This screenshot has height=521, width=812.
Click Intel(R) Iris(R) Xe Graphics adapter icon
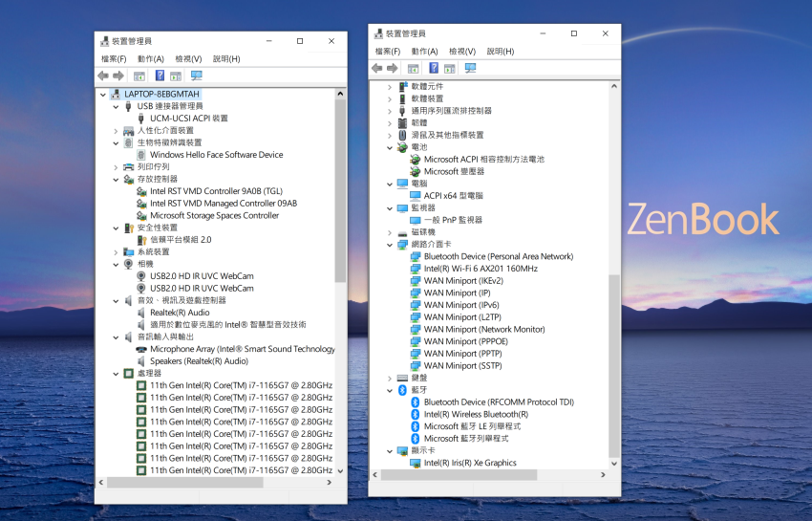pos(415,463)
